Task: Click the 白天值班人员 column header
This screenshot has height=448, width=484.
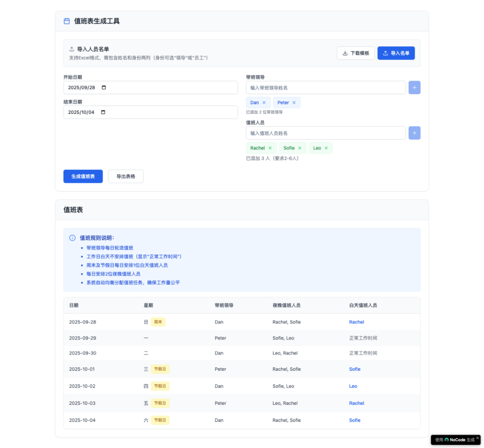Action: (363, 305)
